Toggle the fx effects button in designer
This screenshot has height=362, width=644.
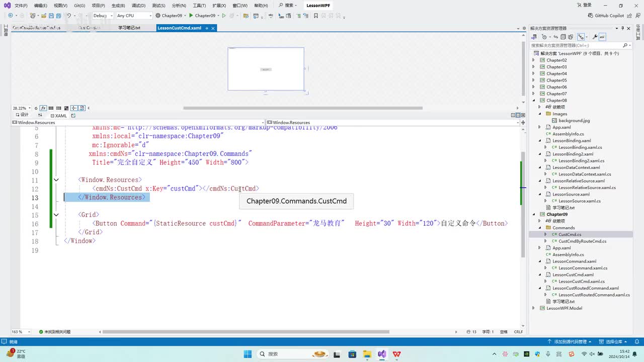click(x=43, y=108)
